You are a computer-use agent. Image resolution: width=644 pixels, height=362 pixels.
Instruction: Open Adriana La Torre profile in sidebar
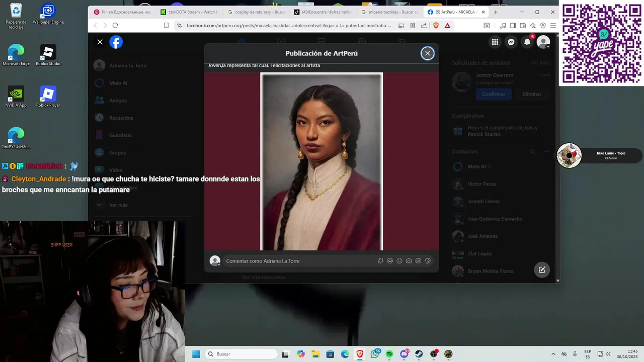pos(128,65)
